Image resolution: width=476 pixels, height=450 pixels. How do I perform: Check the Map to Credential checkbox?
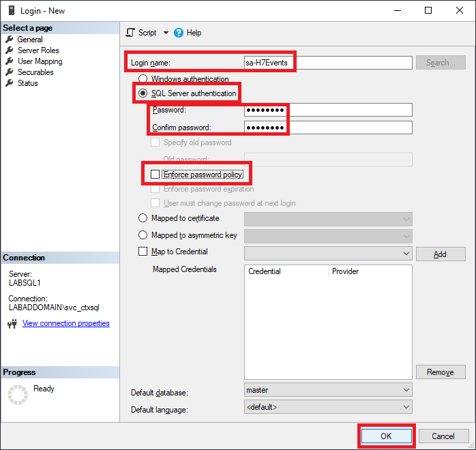pyautogui.click(x=143, y=252)
